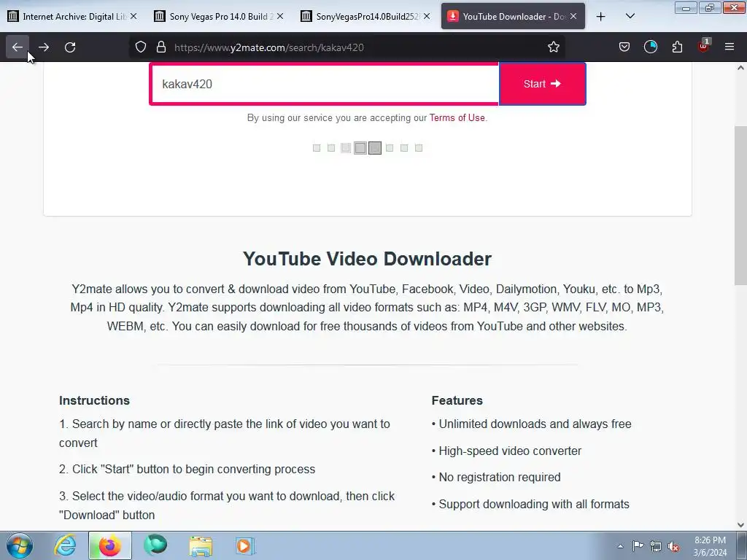Click 'Support downloading with all formats' text
The width and height of the screenshot is (747, 560).
[534, 504]
